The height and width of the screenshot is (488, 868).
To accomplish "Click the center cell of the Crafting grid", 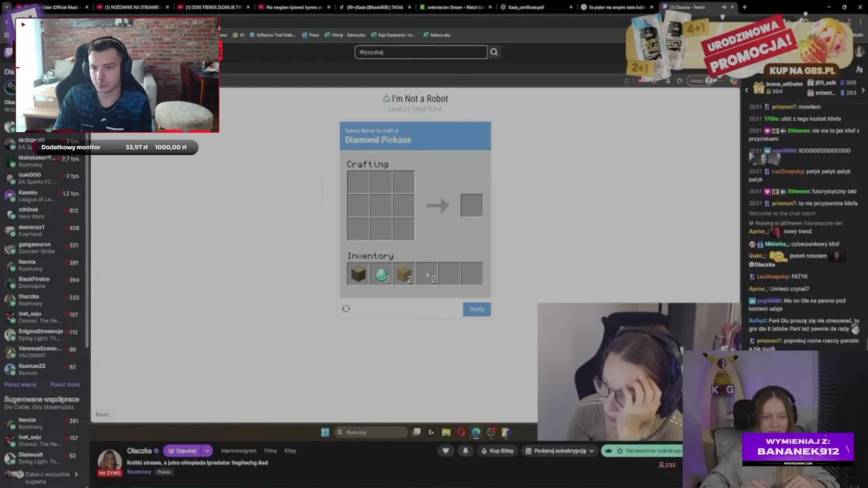I will click(x=381, y=205).
